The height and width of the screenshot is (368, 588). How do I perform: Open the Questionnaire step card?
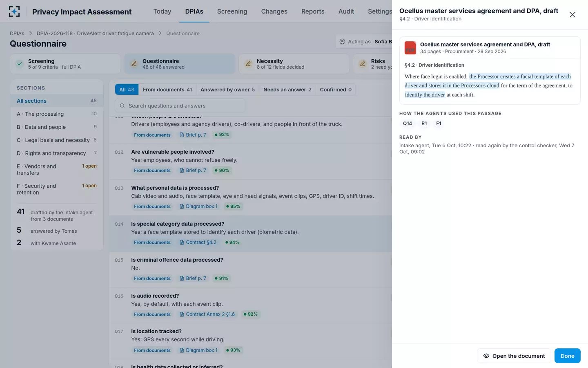point(180,64)
